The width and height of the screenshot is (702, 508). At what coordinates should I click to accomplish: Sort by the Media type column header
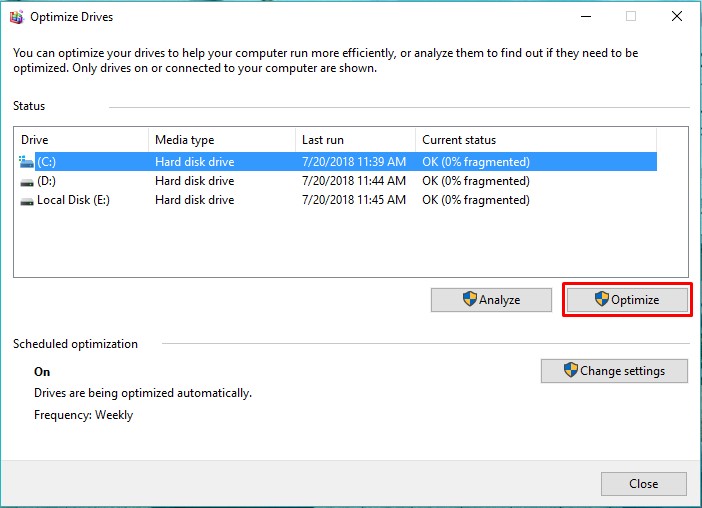[x=222, y=140]
